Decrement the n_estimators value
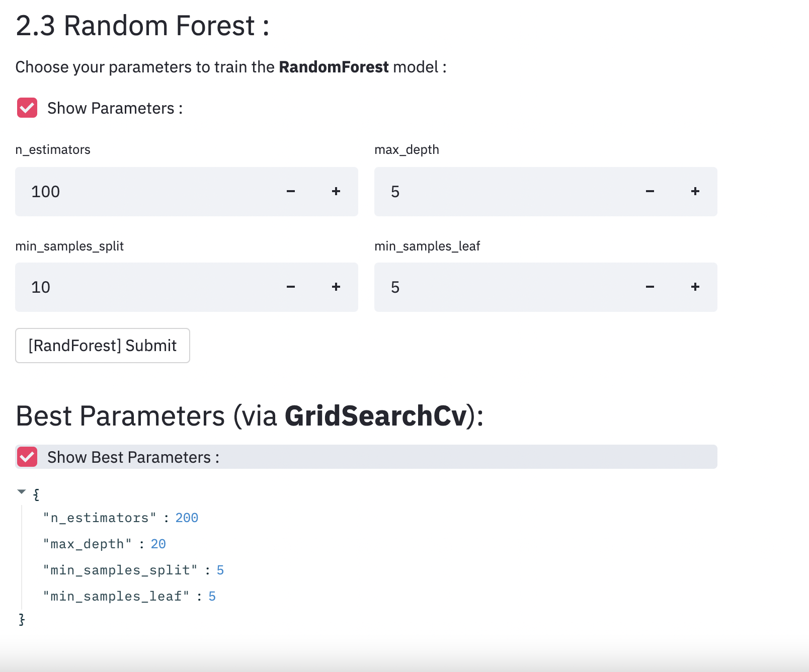The height and width of the screenshot is (672, 809). click(291, 192)
